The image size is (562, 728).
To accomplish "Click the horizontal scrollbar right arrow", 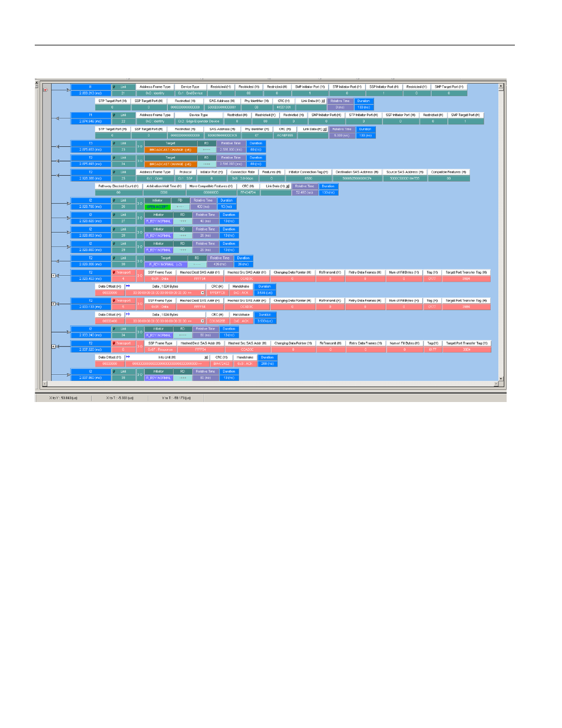I will click(495, 384).
